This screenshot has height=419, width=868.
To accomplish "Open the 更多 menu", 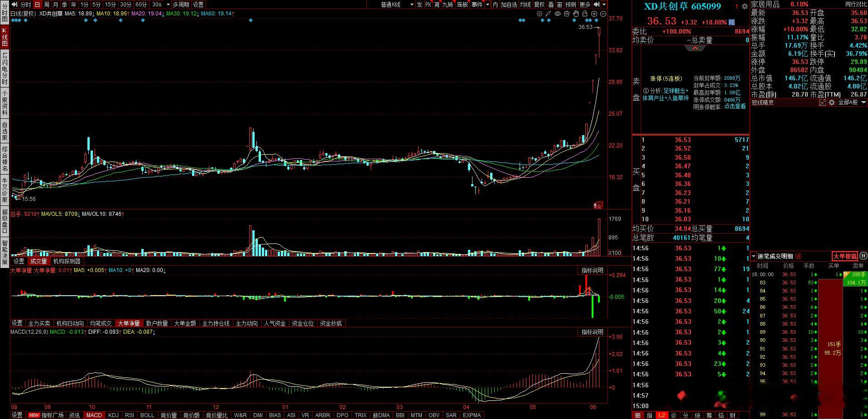I will pyautogui.click(x=585, y=4).
